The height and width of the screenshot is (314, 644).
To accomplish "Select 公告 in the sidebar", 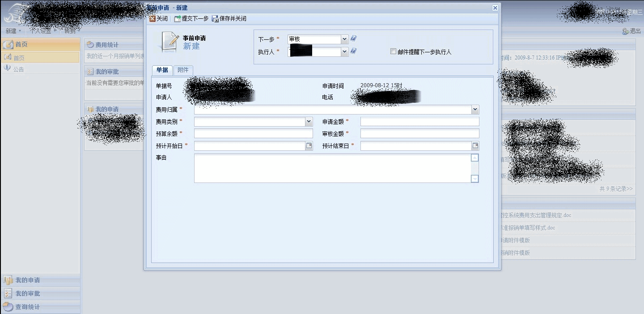I will 19,69.
